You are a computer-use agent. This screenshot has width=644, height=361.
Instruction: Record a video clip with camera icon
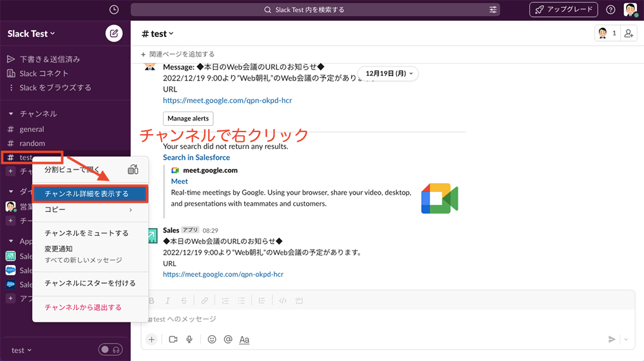[173, 339]
